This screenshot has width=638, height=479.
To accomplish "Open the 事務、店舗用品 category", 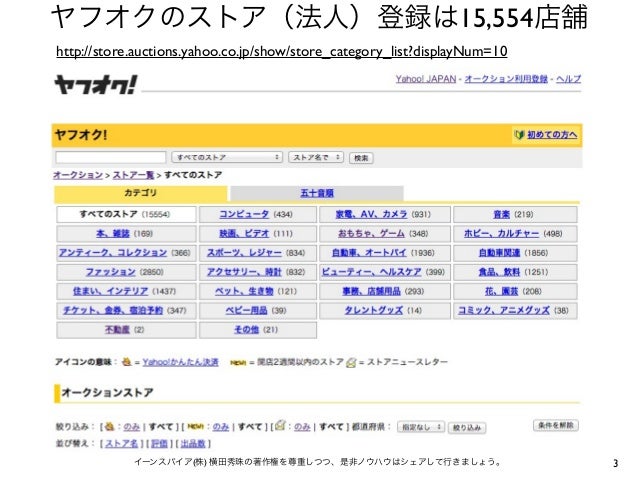I will [371, 291].
